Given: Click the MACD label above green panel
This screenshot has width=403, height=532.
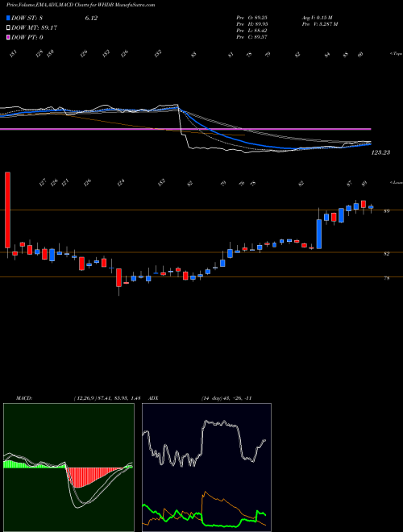Looking at the screenshot, I should pos(23,398).
